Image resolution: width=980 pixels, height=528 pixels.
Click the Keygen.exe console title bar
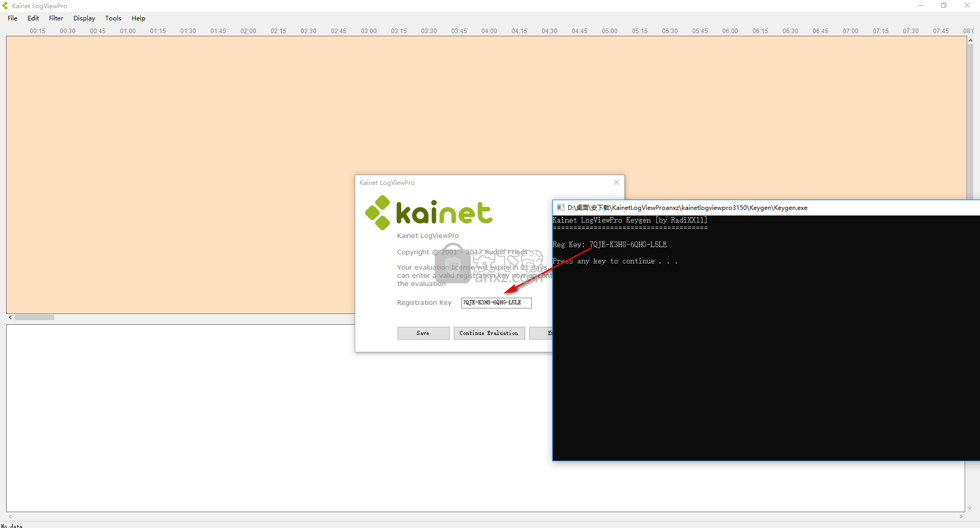pyautogui.click(x=766, y=207)
